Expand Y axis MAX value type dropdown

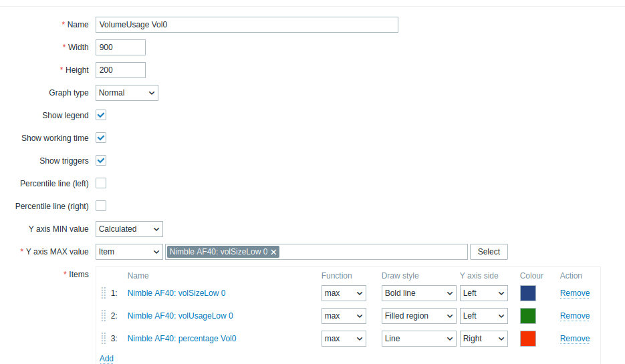coord(129,252)
